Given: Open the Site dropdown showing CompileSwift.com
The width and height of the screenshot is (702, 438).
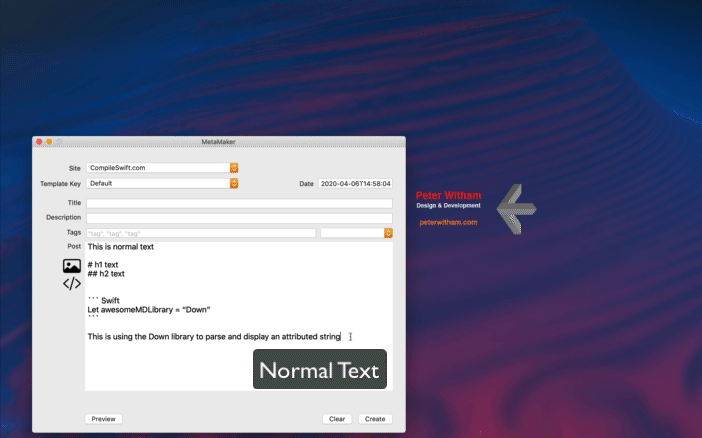Looking at the screenshot, I should point(162,168).
